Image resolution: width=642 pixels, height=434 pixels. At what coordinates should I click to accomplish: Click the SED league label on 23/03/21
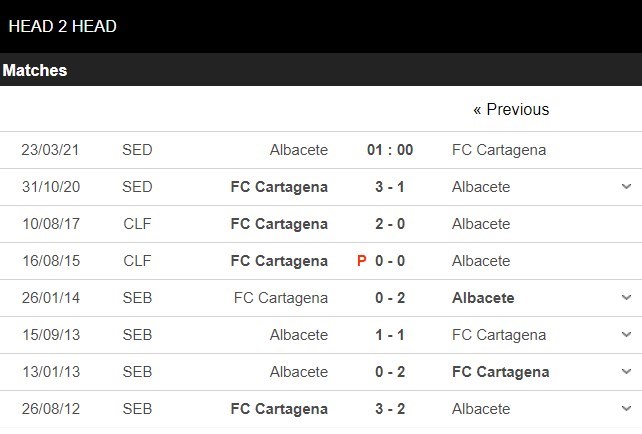[137, 150]
